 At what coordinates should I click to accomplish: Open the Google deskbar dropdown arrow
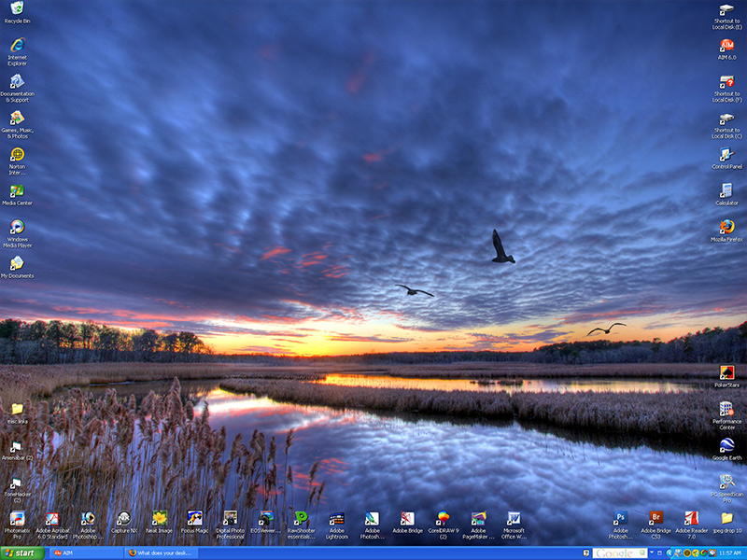652,553
